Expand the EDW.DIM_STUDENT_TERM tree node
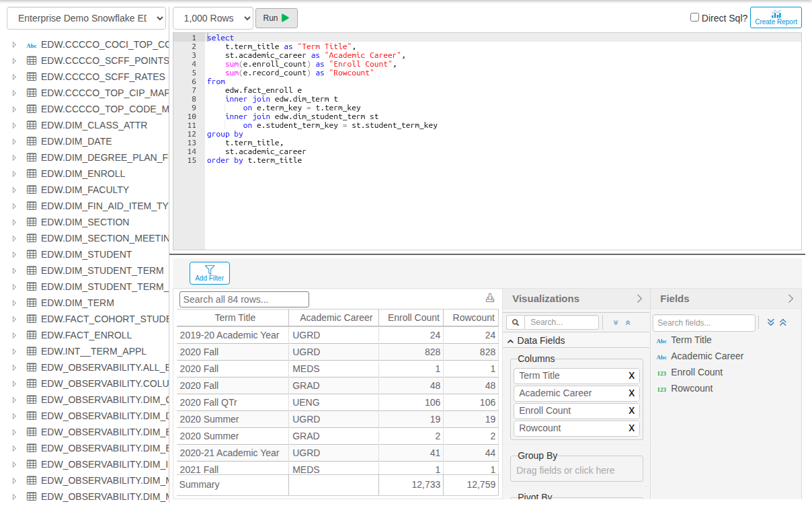This screenshot has width=812, height=508. (13, 270)
